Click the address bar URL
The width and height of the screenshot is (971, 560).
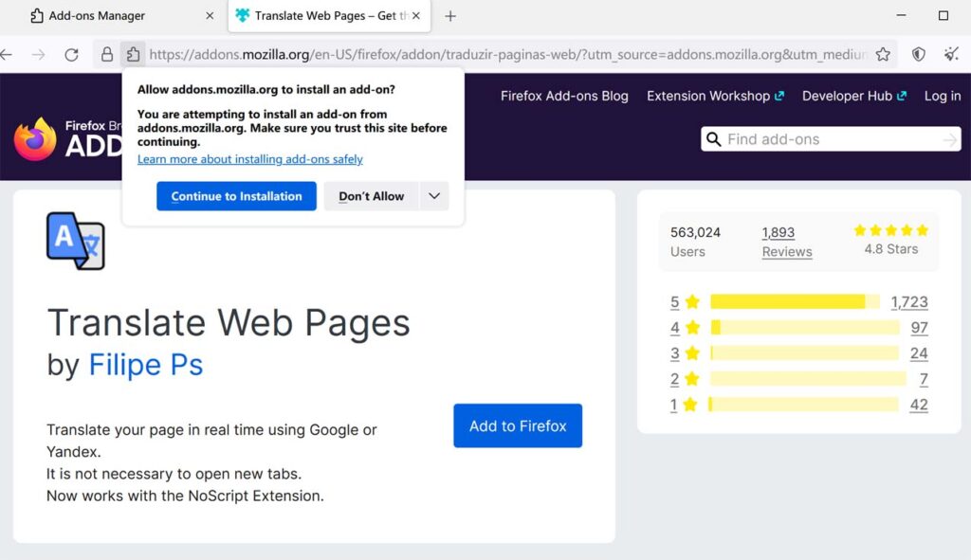click(508, 54)
